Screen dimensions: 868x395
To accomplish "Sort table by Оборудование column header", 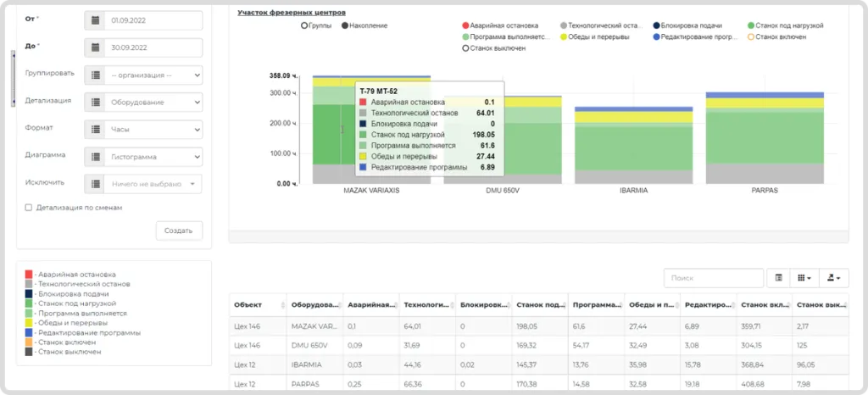I will (x=314, y=305).
